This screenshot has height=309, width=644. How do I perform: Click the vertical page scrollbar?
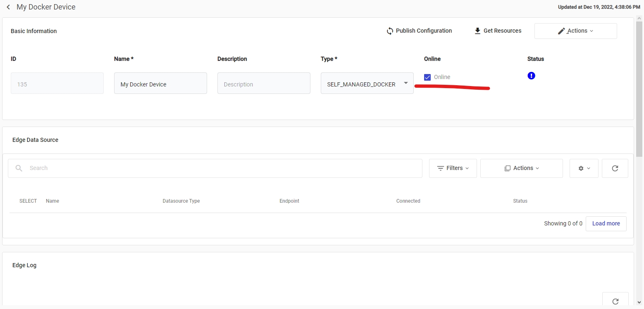point(639,89)
